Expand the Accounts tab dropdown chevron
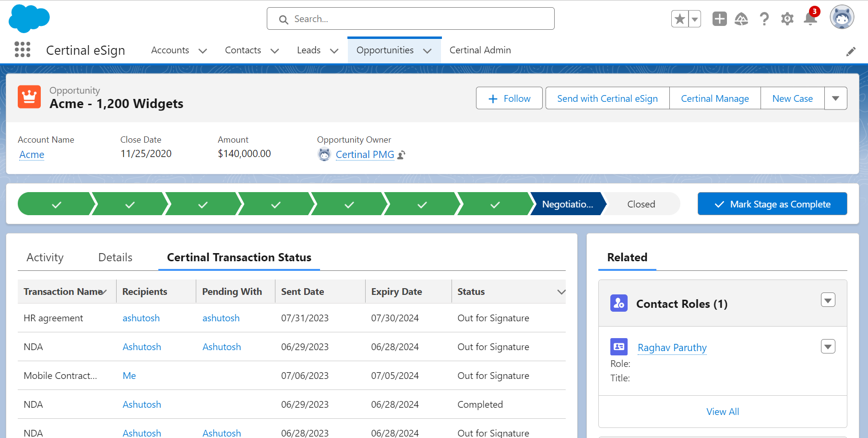The height and width of the screenshot is (438, 868). coord(203,51)
